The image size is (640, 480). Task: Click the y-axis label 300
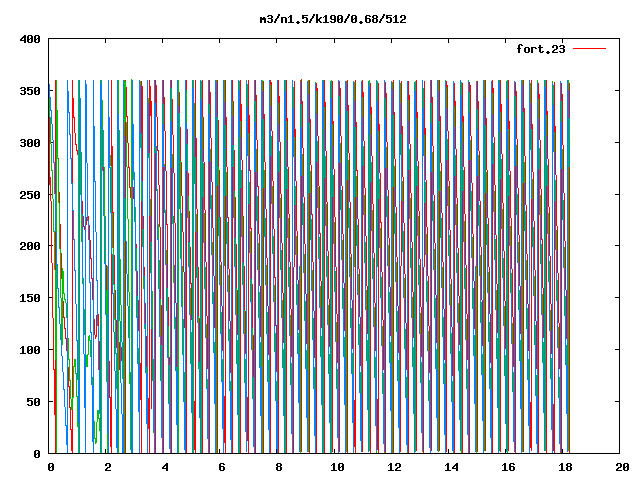[30, 143]
